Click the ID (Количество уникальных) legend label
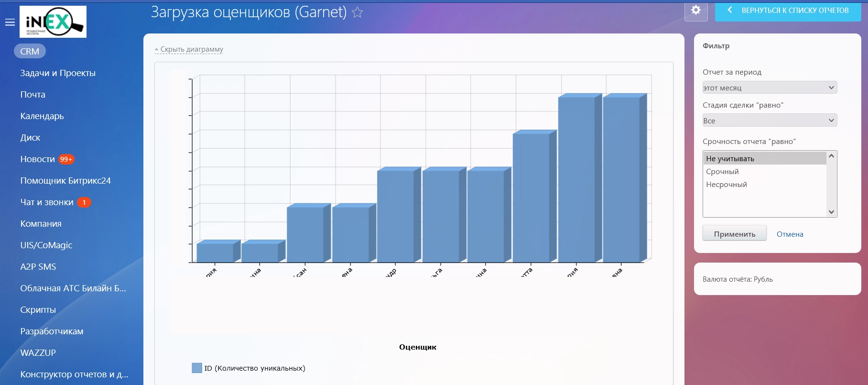 pos(255,368)
